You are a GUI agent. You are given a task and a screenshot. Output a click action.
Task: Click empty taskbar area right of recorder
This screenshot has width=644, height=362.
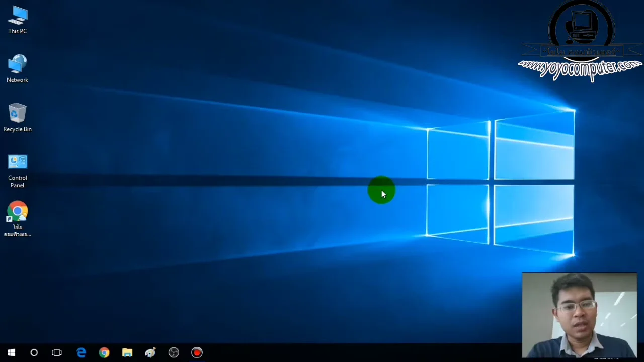click(352, 353)
